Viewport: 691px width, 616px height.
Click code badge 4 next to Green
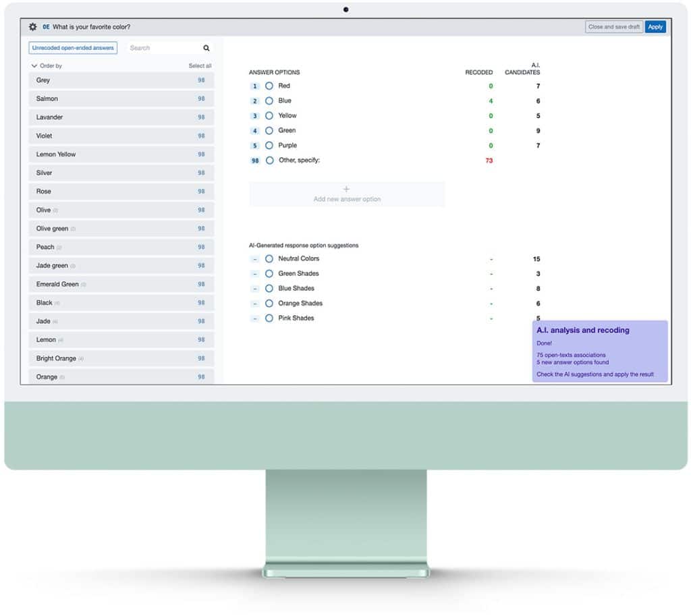pyautogui.click(x=255, y=131)
